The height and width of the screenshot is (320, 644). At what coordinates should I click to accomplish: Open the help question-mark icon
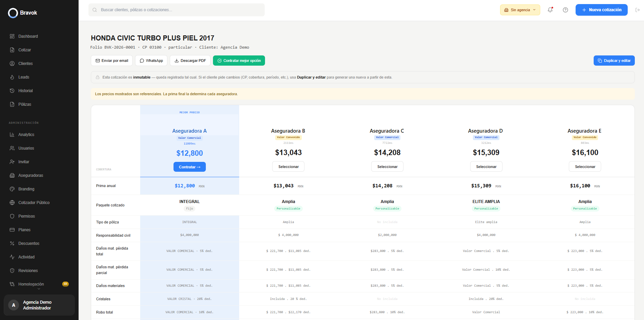565,10
